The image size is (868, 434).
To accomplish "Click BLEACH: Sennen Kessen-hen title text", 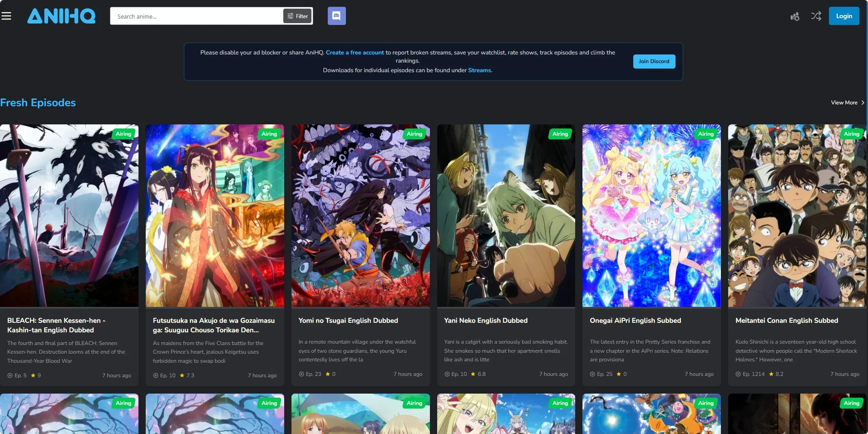I will tap(56, 325).
